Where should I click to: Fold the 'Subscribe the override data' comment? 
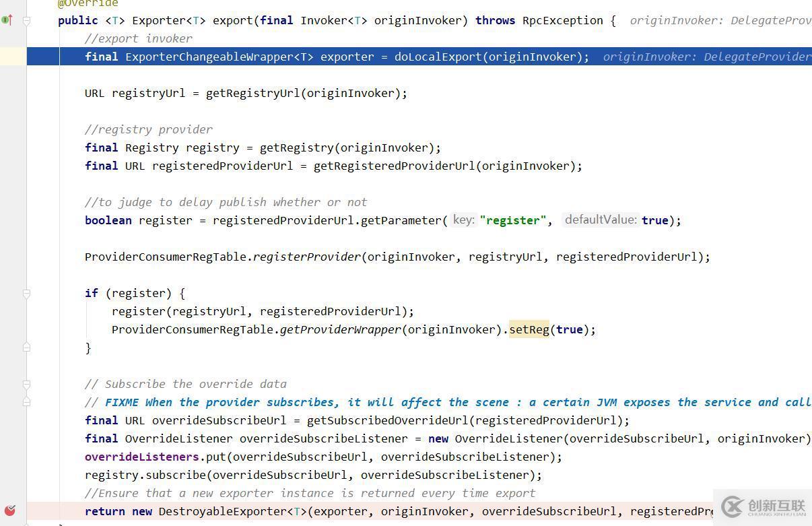[x=27, y=385]
